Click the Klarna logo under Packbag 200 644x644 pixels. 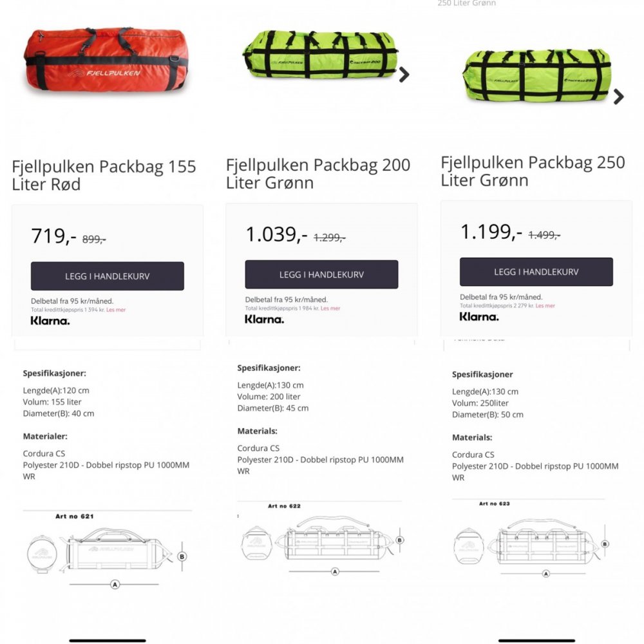point(264,319)
